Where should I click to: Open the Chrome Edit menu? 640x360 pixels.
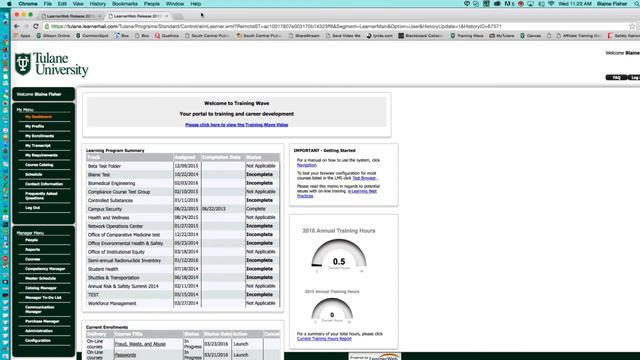click(x=62, y=4)
